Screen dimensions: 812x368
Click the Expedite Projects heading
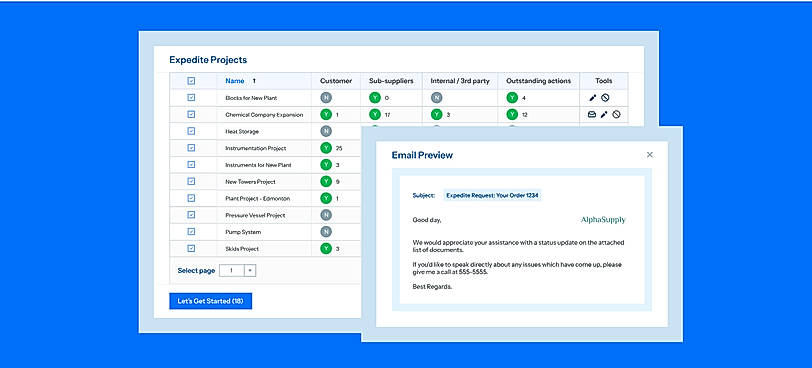pos(208,60)
